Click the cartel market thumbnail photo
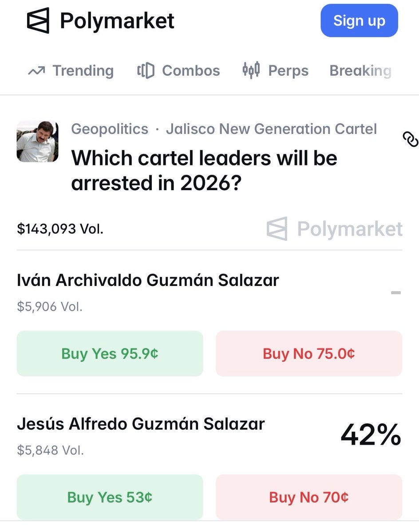 [x=38, y=141]
